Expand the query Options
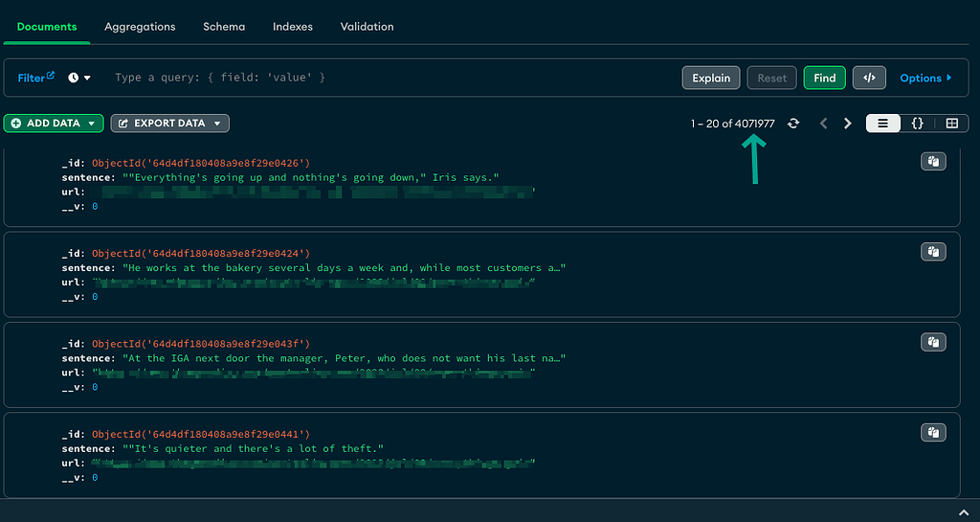The image size is (980, 522). pyautogui.click(x=925, y=78)
